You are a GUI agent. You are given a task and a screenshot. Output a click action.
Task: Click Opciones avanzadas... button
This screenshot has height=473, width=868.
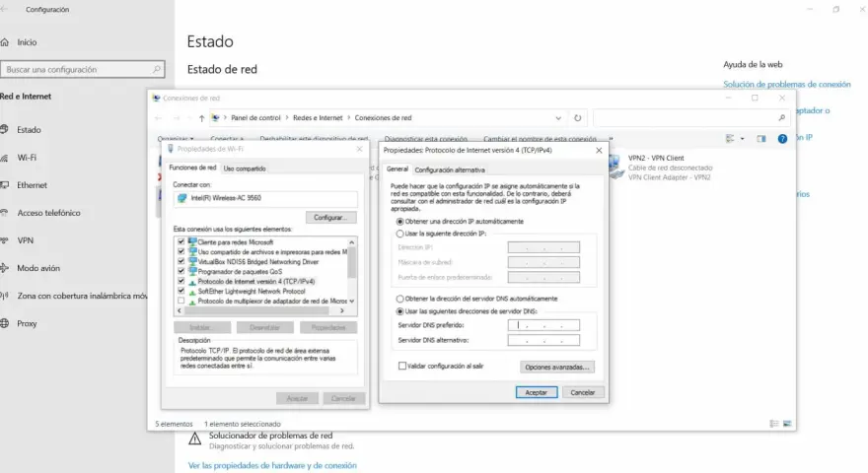[557, 367]
